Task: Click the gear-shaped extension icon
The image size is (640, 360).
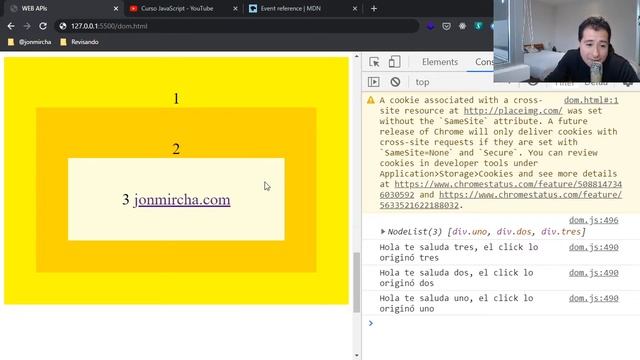Action: coord(462,26)
